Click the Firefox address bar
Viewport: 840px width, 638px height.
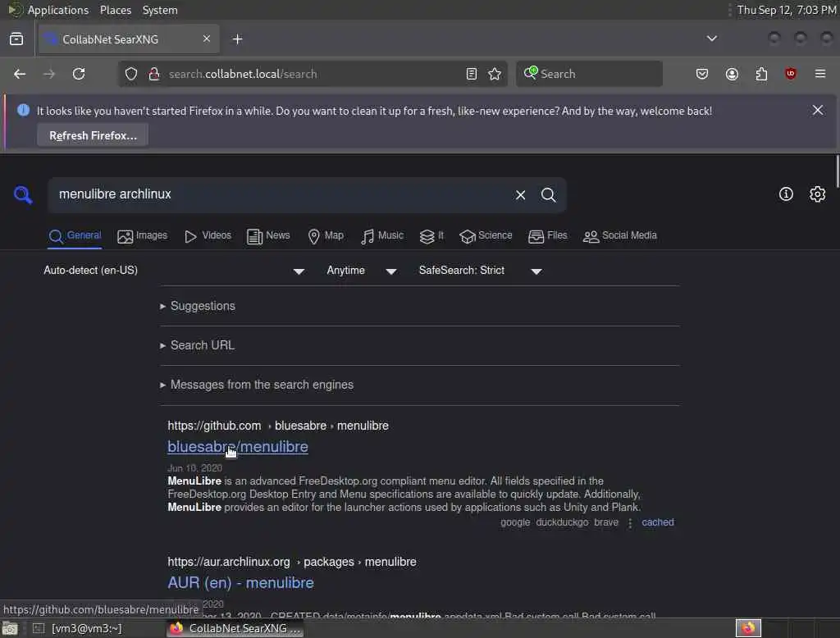[313, 74]
